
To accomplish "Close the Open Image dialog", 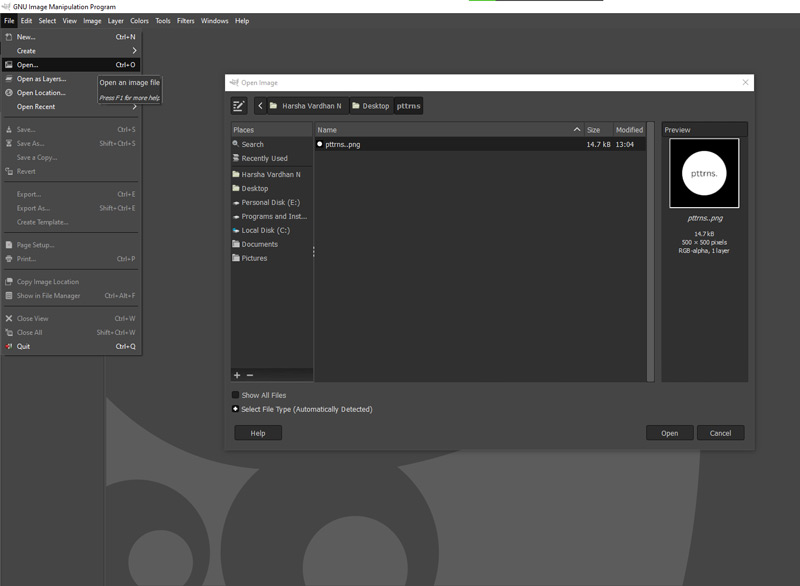I will 745,82.
